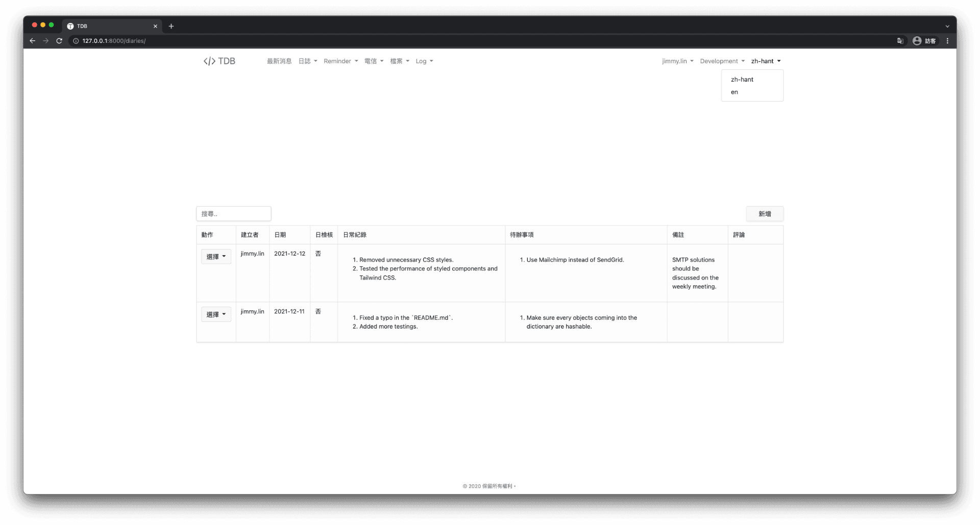
Task: Click the TDB code bracket logo
Action: [219, 61]
